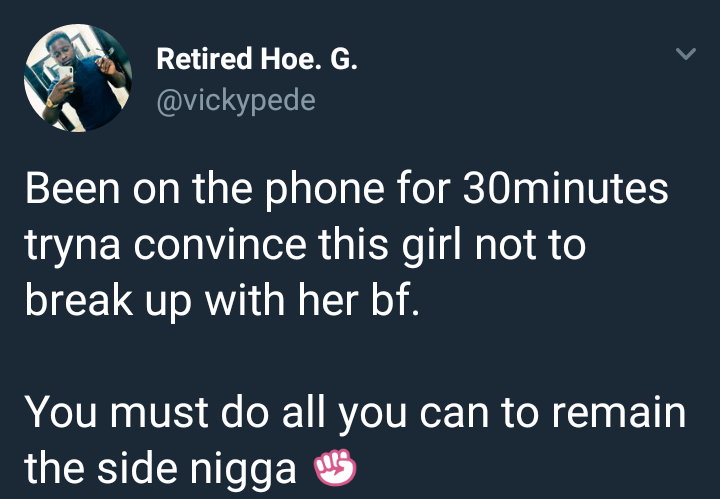Click the word "Retired" in display name
The height and width of the screenshot is (499, 720).
point(205,59)
